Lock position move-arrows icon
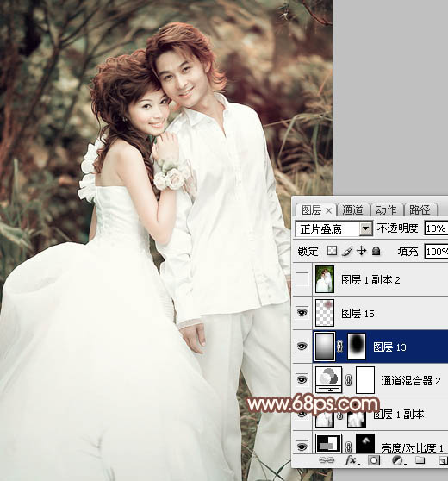The height and width of the screenshot is (481, 448). tap(362, 251)
